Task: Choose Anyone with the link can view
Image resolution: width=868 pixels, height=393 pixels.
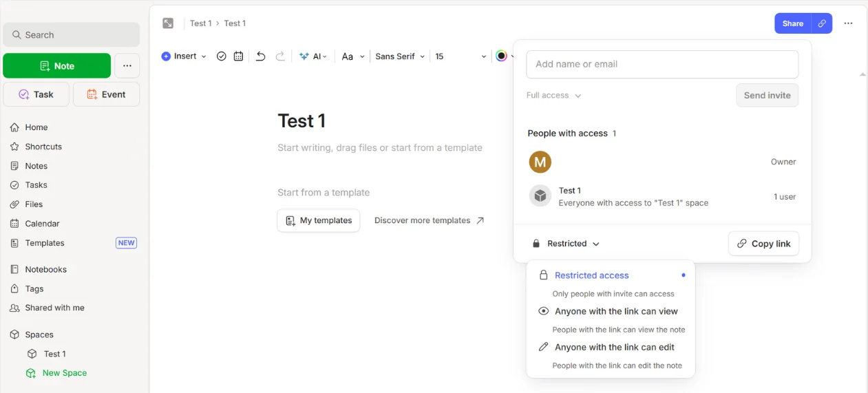Action: pos(616,311)
